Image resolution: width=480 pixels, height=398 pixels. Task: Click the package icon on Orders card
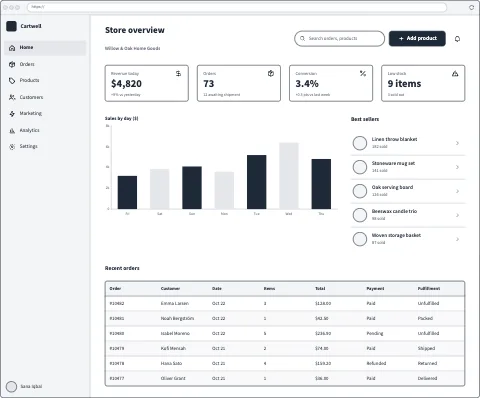271,73
